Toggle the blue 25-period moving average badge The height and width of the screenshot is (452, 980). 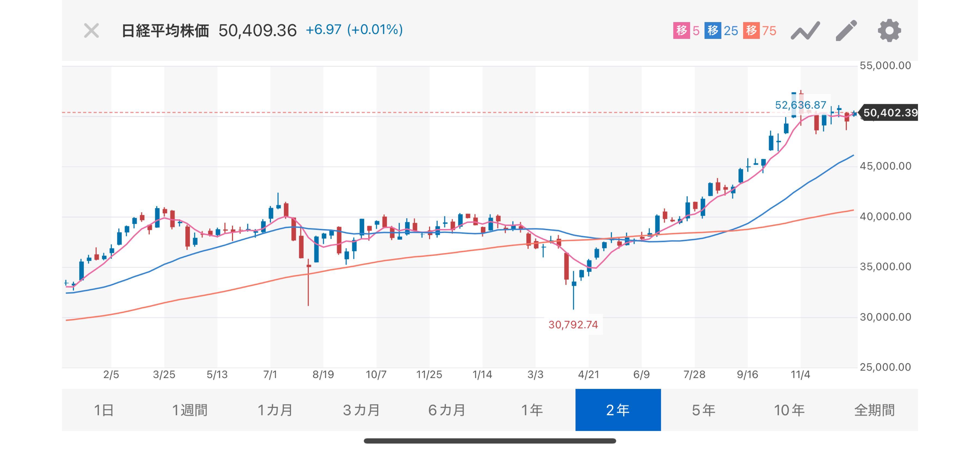pos(721,31)
